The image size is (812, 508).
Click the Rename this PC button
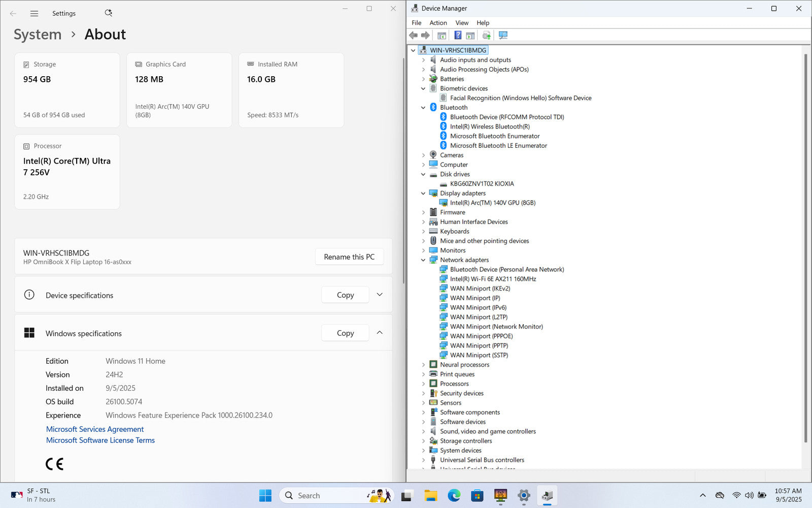click(349, 257)
